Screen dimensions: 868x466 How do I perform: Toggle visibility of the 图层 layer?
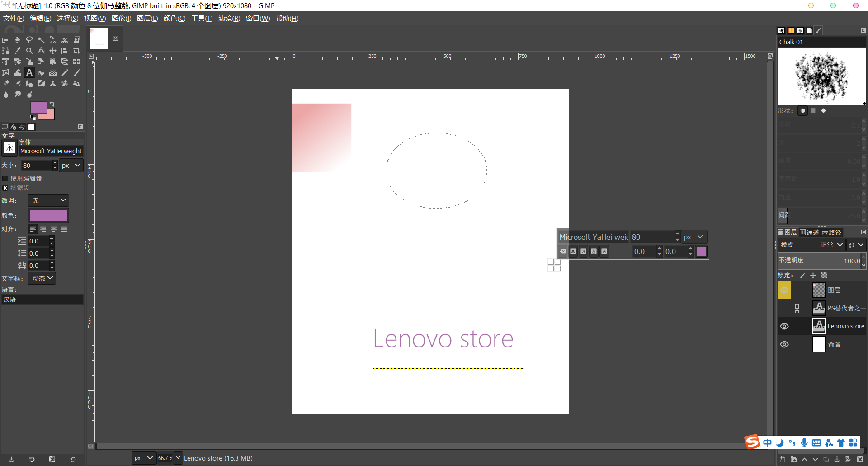784,290
